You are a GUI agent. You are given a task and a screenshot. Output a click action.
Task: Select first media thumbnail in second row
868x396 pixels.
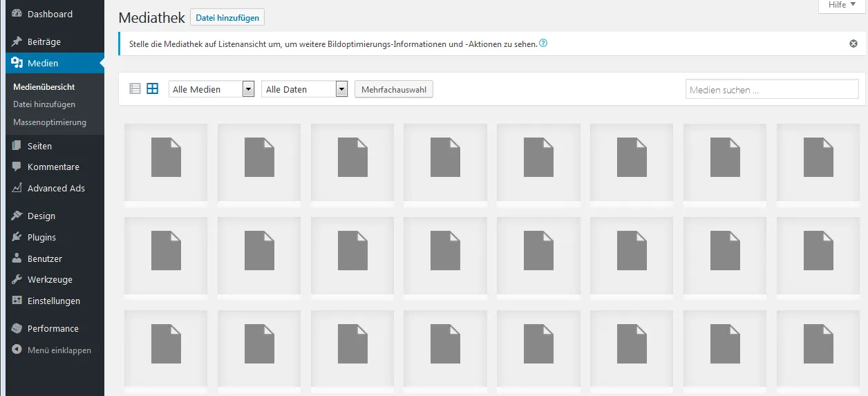166,257
